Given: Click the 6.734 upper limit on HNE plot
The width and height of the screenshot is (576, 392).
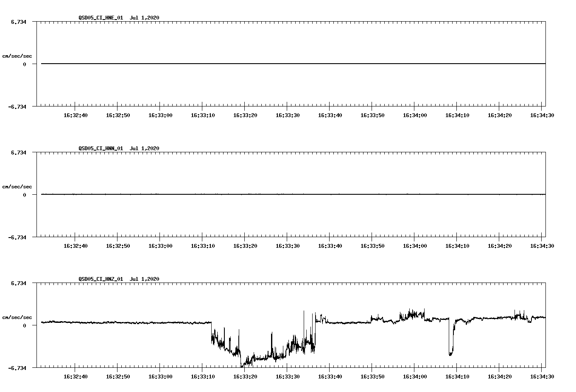Looking at the screenshot, I should [x=18, y=22].
